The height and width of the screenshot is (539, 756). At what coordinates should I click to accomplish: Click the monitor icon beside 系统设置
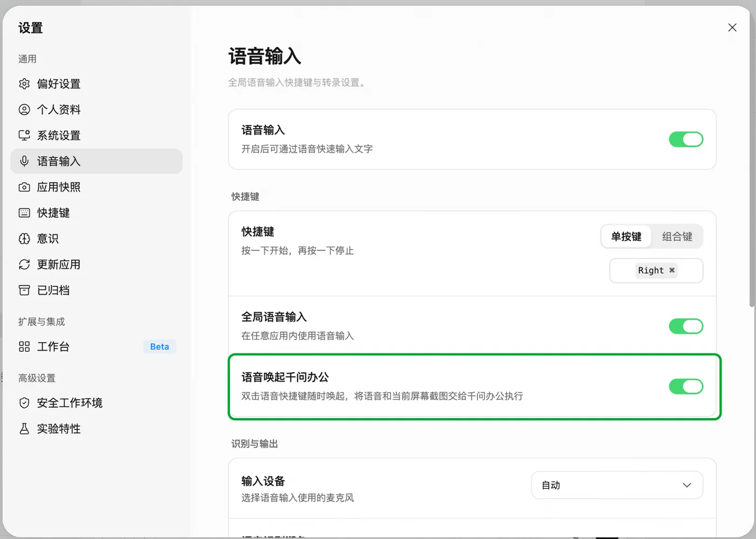pos(24,135)
